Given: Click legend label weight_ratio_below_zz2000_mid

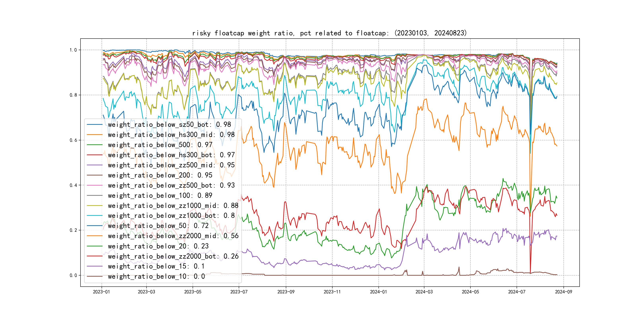Looking at the screenshot, I should tap(173, 236).
